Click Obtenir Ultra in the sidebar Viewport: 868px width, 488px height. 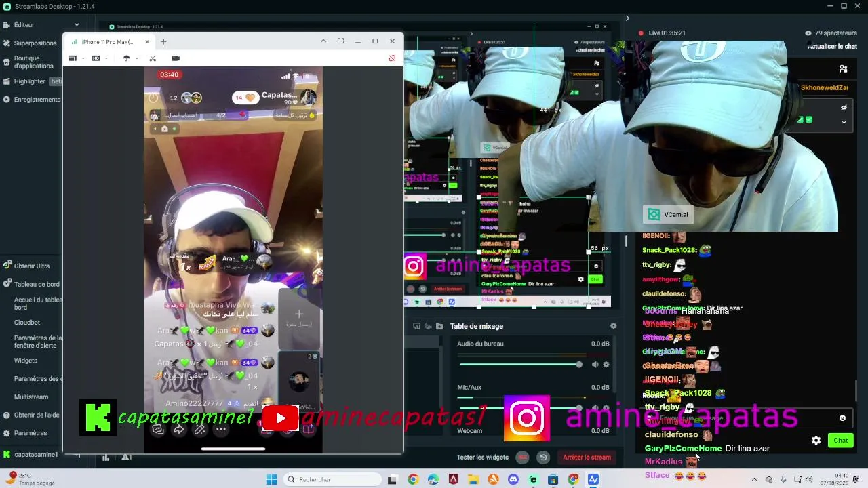coord(31,266)
